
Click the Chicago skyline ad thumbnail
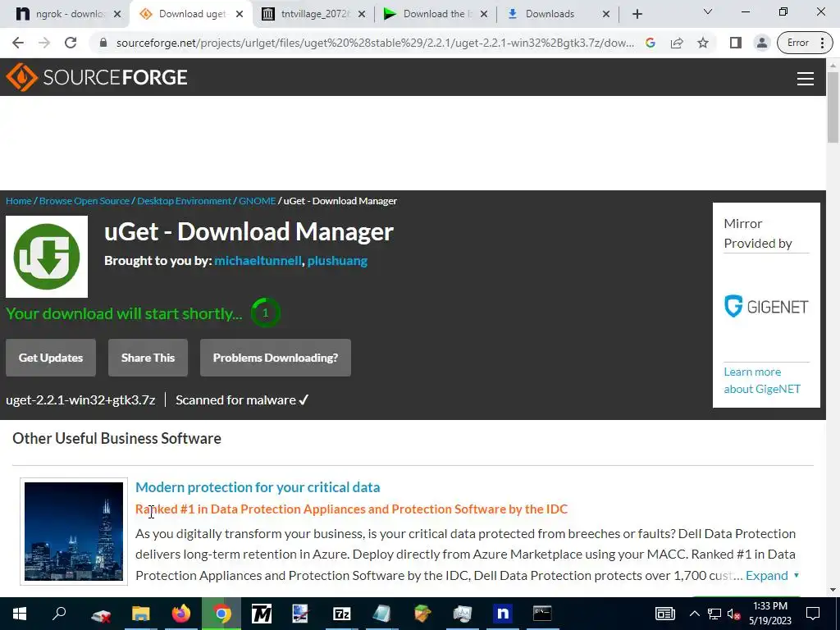coord(74,532)
